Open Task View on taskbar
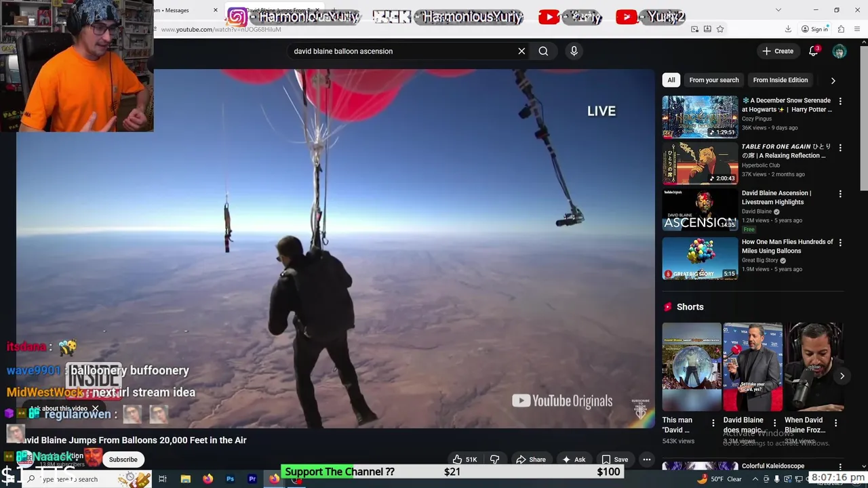Image resolution: width=868 pixels, height=488 pixels. pos(163,479)
